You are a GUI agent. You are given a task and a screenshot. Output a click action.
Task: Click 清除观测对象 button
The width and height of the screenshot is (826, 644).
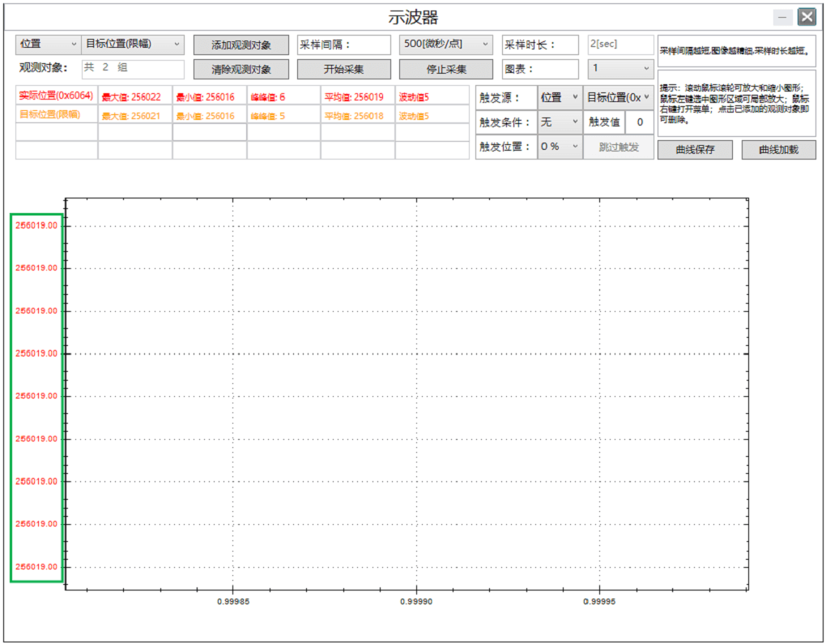tap(241, 70)
